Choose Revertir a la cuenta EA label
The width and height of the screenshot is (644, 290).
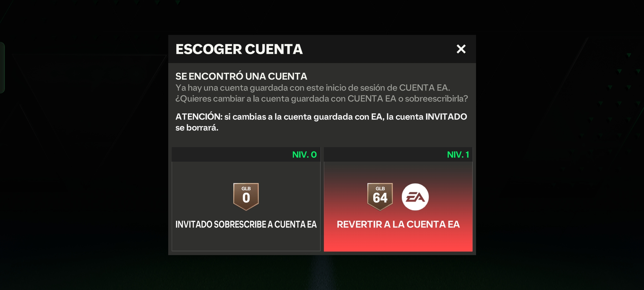click(x=398, y=224)
